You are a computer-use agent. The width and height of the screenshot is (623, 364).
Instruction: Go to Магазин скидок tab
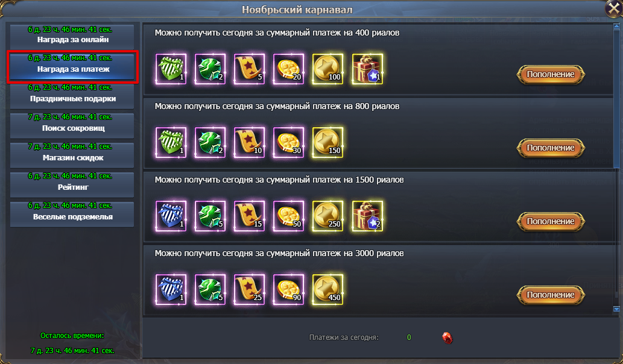(x=72, y=154)
